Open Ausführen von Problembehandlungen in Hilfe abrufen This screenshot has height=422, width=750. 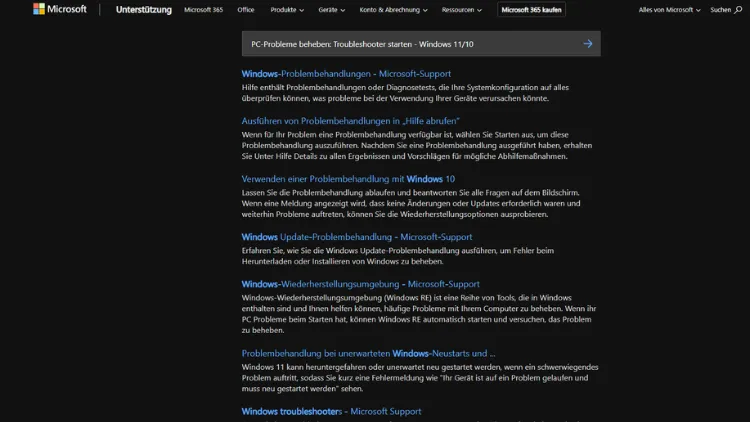pos(350,121)
